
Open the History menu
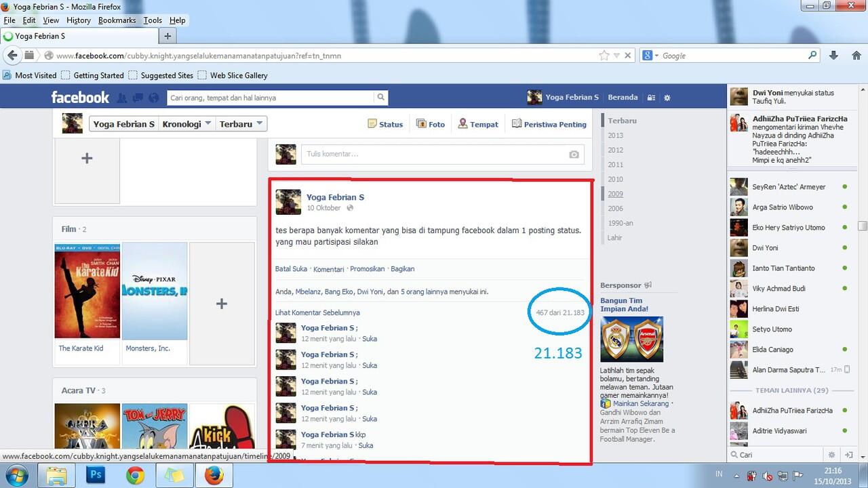79,20
